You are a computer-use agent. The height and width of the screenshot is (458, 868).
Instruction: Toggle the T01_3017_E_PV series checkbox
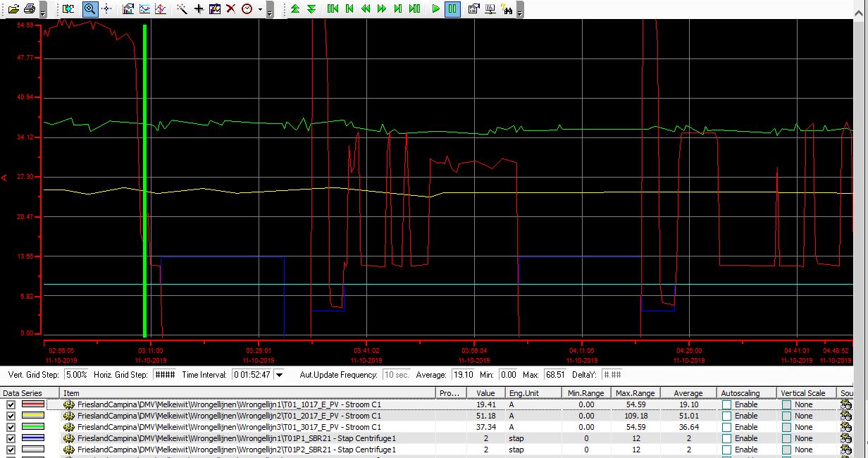click(11, 427)
